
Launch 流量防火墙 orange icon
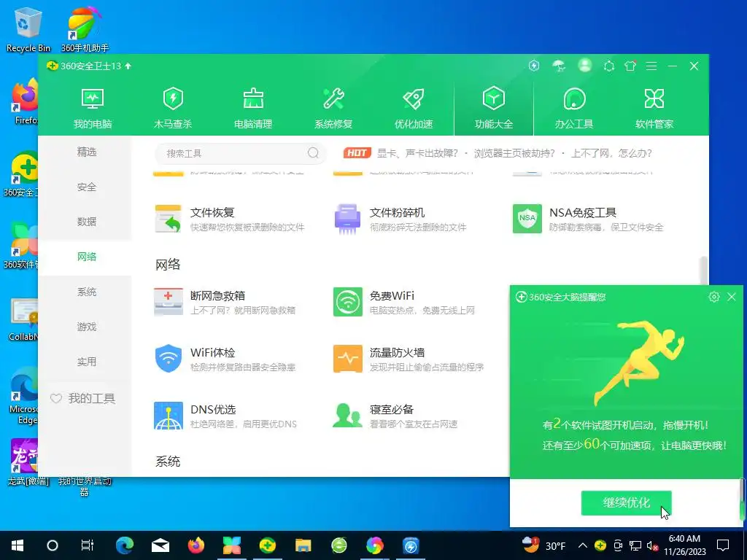[348, 359]
